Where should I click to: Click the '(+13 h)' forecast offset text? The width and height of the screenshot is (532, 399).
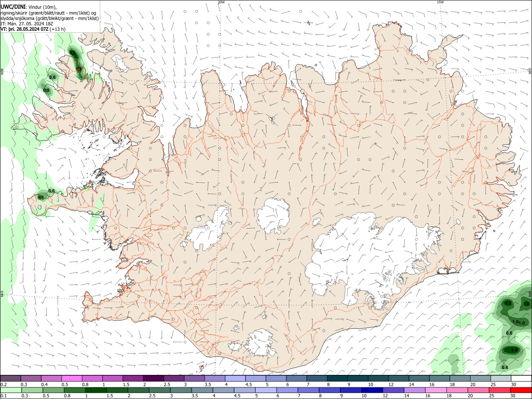tap(57, 29)
